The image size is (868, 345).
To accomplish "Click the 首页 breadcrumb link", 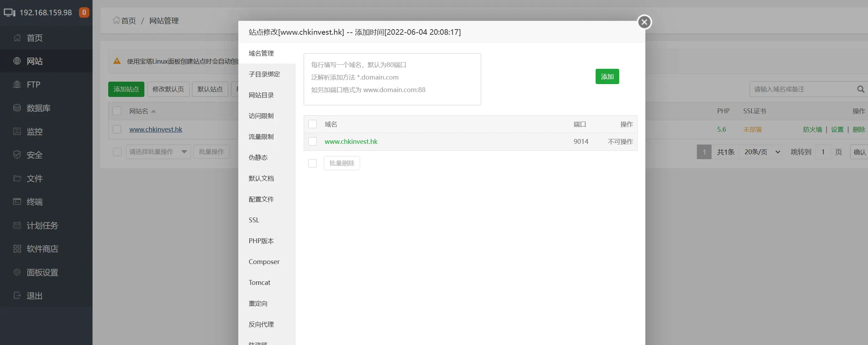I will click(x=128, y=21).
